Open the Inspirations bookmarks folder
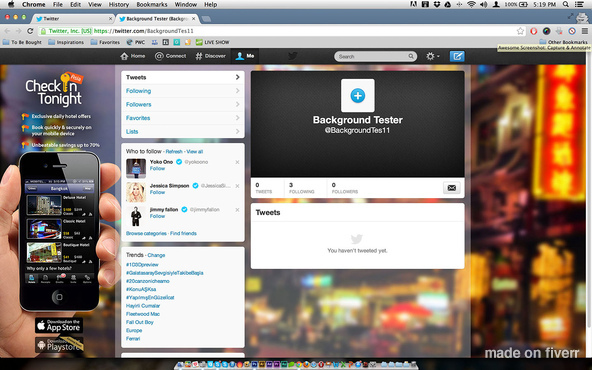 (66, 42)
